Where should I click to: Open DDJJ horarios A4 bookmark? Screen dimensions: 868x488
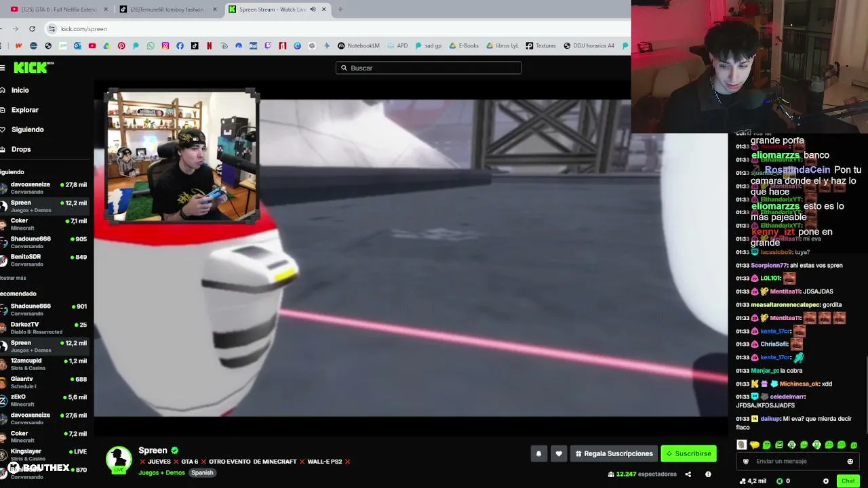pos(589,46)
